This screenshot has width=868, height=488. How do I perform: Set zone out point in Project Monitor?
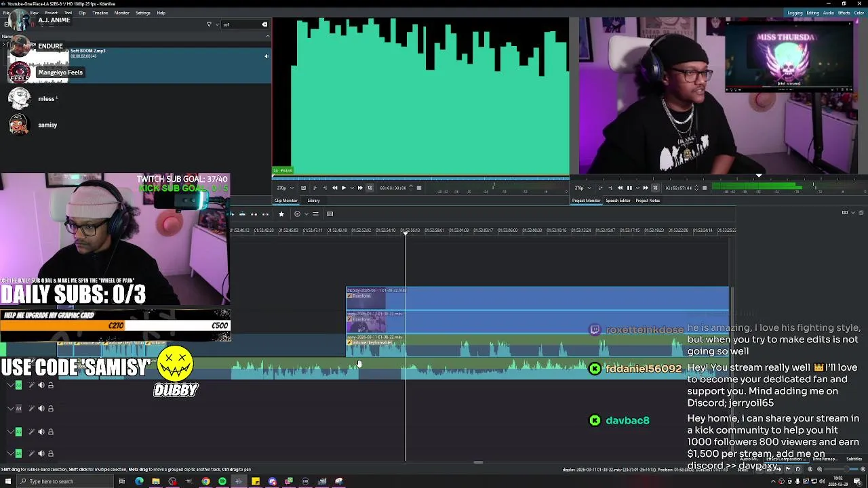610,188
